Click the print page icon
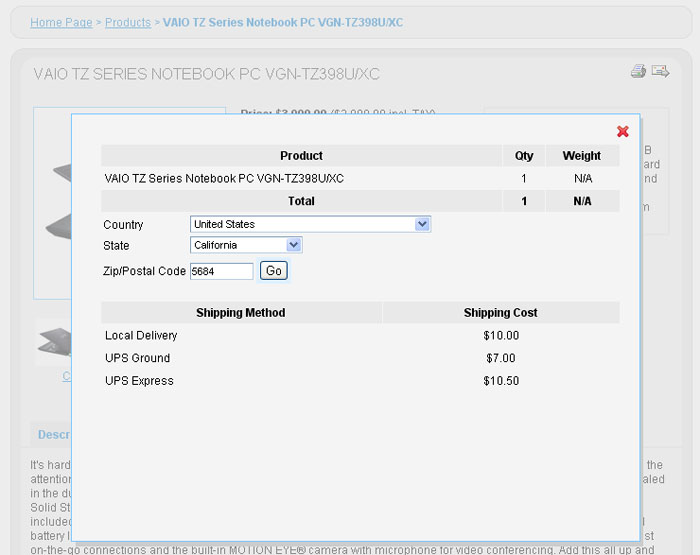The width and height of the screenshot is (700, 555). [638, 71]
